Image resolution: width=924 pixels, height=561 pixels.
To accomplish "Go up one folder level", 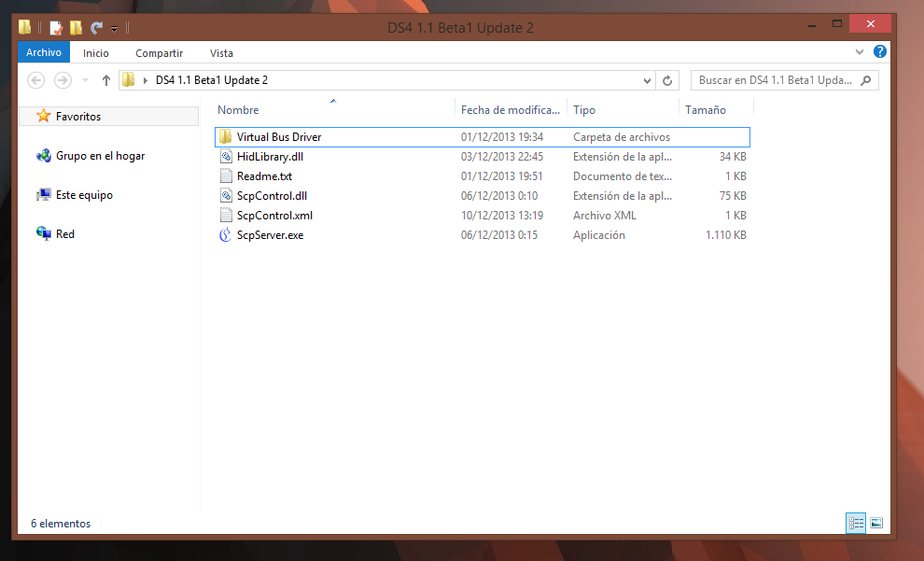I will pyautogui.click(x=106, y=80).
